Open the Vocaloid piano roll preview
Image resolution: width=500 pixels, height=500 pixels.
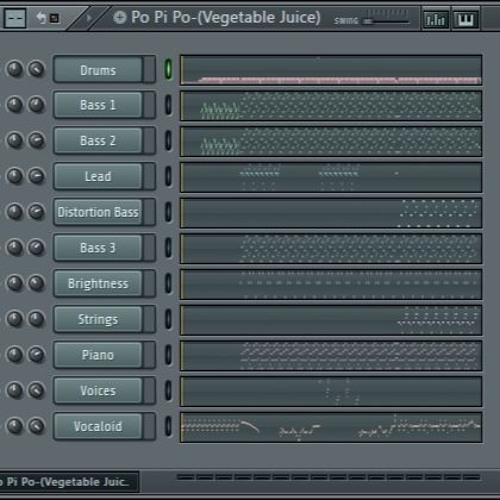click(331, 427)
